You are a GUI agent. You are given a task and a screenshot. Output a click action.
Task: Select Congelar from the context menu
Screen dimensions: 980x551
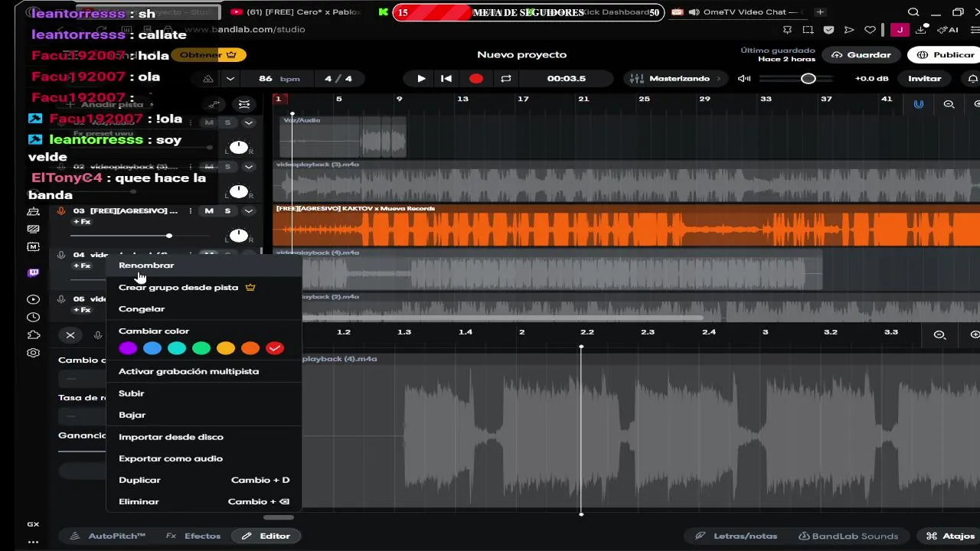[x=204, y=309]
